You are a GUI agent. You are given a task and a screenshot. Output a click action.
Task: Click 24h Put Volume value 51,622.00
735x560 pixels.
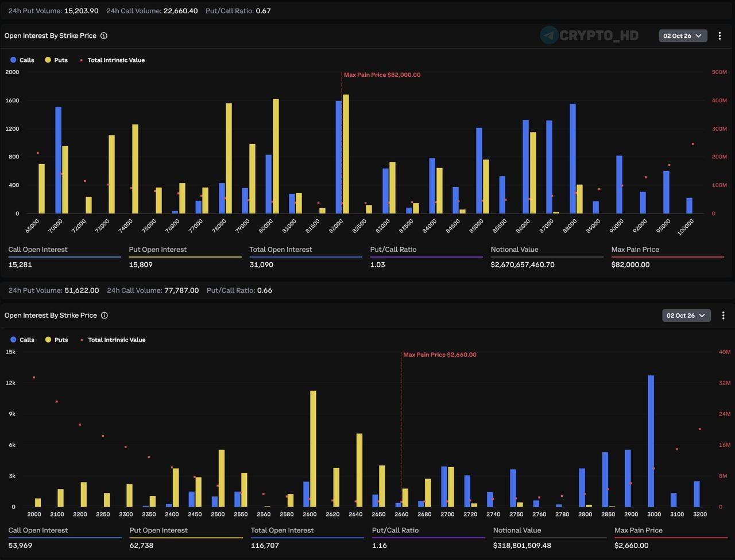coord(82,290)
